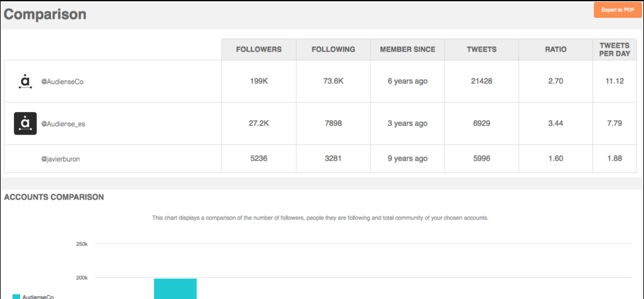The image size is (644, 299).
Task: Click the ACCOUNTS COMPARISON section heading
Action: [54, 197]
